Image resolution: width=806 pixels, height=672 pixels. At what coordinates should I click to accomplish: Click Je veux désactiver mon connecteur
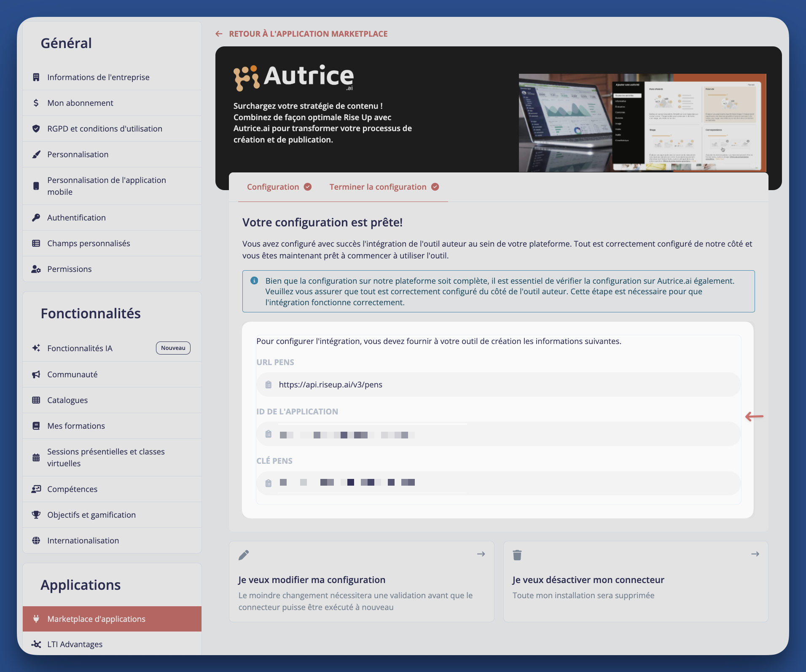(x=588, y=579)
